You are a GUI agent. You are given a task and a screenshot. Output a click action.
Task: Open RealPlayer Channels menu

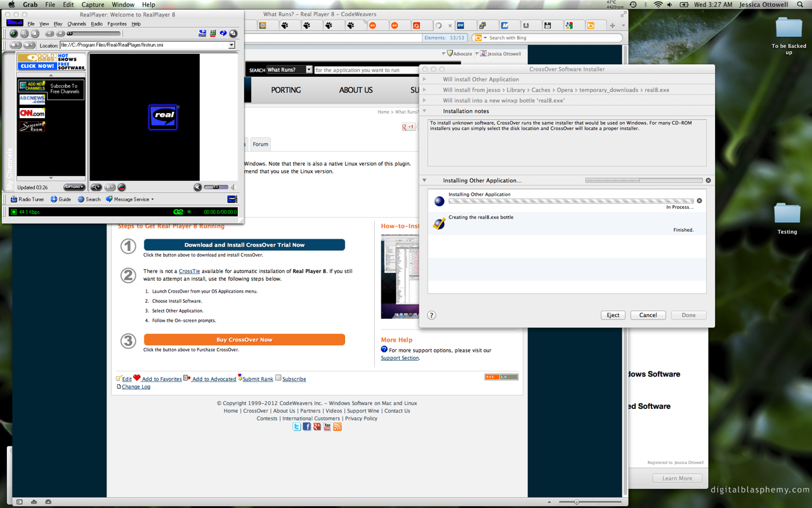[x=76, y=24]
